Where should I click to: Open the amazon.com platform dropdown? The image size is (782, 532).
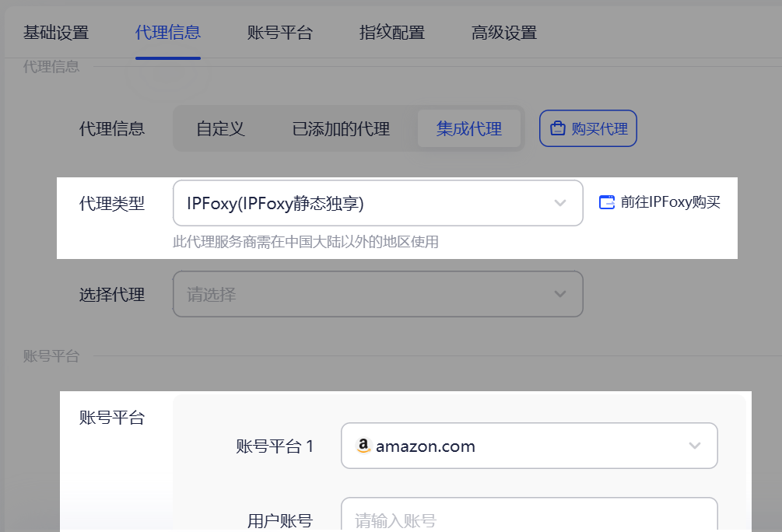point(529,445)
